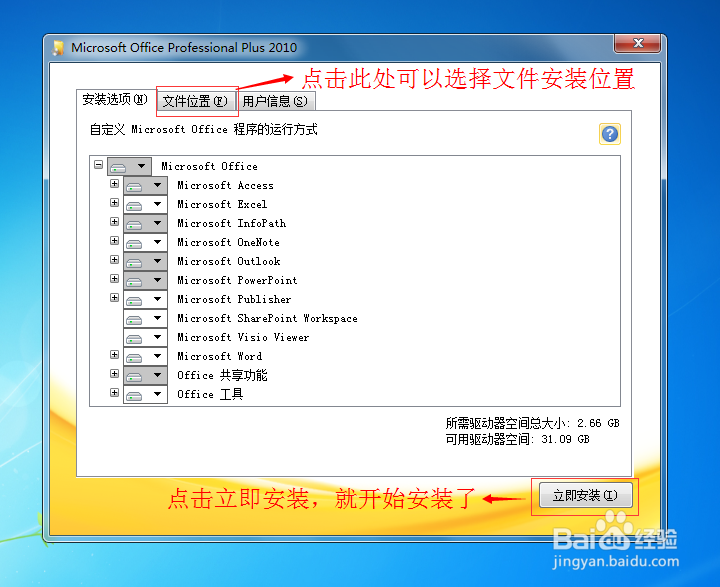
Task: Select Microsoft Publisher label in tree
Action: (234, 300)
